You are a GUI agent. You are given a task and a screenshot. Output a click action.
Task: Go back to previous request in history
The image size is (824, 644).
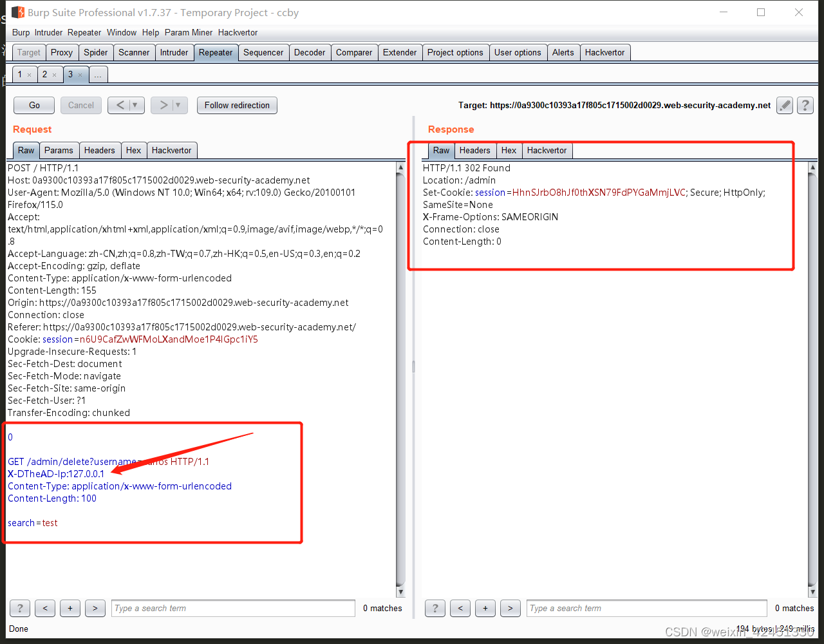[120, 105]
